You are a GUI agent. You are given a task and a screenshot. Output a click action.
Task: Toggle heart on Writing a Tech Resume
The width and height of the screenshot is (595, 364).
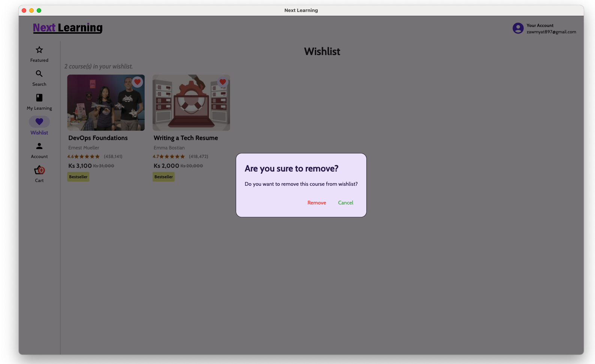223,82
